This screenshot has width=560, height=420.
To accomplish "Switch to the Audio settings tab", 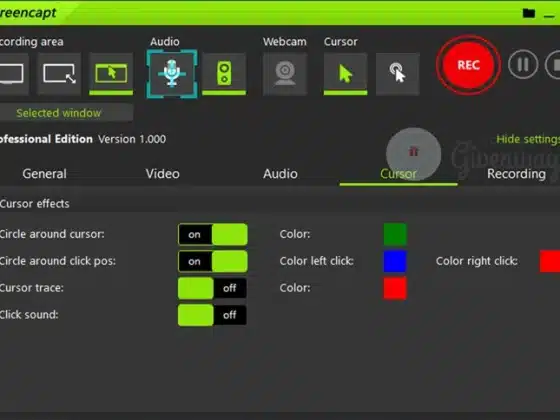I will [280, 174].
